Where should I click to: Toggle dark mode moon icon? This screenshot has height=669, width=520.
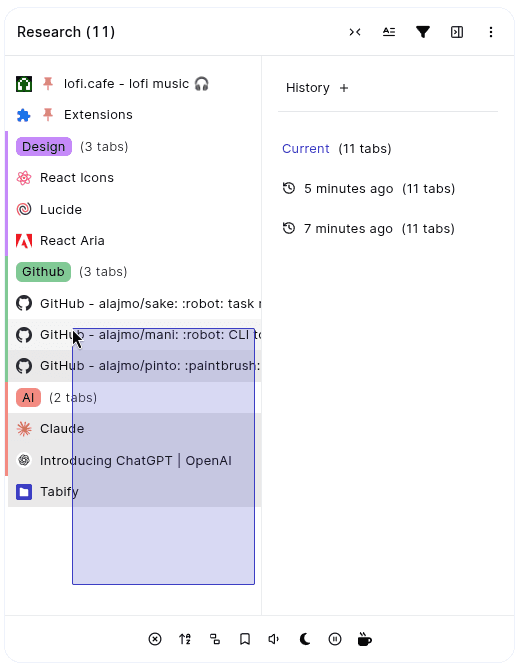pyautogui.click(x=305, y=639)
